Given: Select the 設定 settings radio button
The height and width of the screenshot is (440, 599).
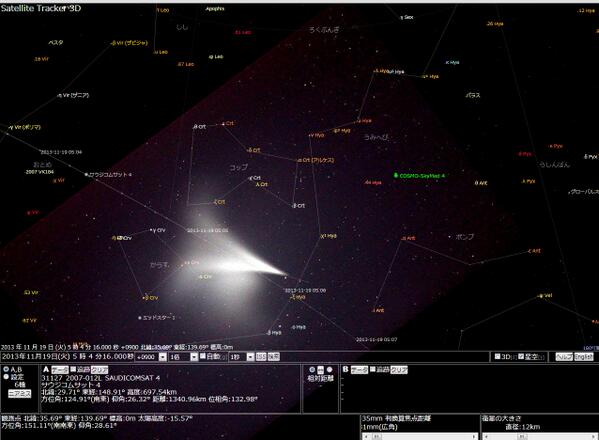Looking at the screenshot, I should pos(6,377).
